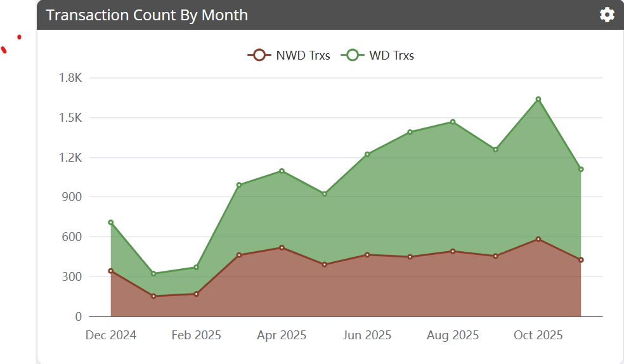Click the Dec 2024 axis label
The width and height of the screenshot is (624, 364).
coord(110,335)
